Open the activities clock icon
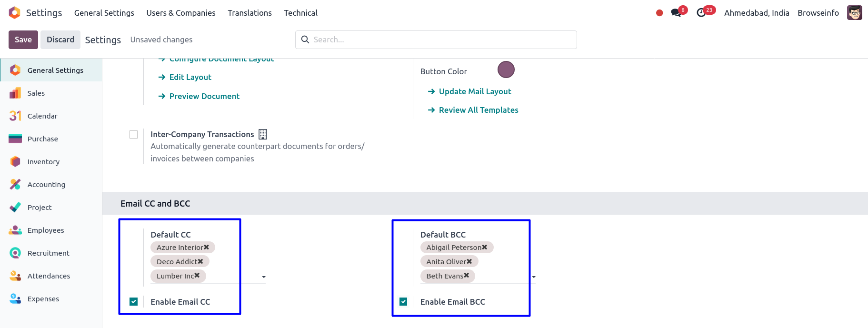 pyautogui.click(x=701, y=13)
